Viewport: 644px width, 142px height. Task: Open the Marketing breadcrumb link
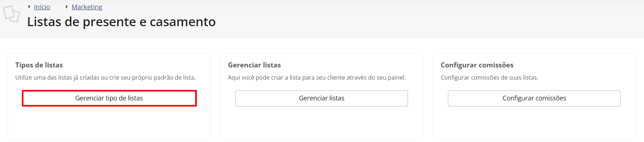click(x=87, y=7)
